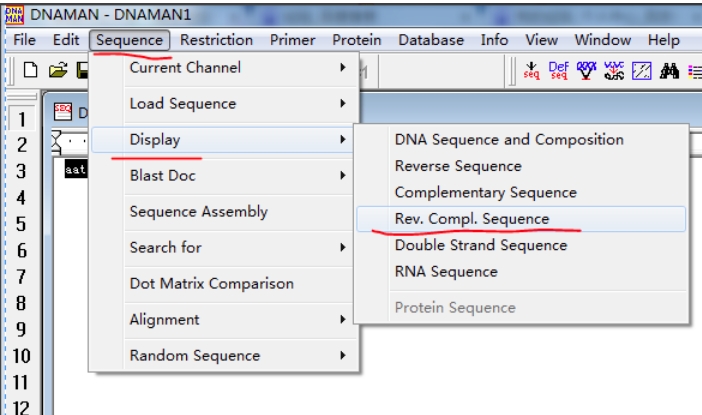This screenshot has height=415, width=702.
Task: Choose Dot Matrix Comparison
Action: (224, 283)
